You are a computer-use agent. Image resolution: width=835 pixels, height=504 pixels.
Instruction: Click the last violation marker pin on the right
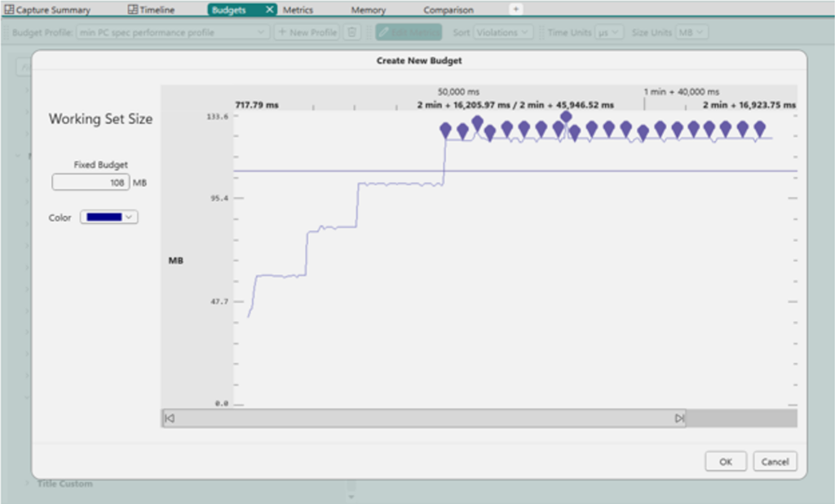tap(759, 129)
